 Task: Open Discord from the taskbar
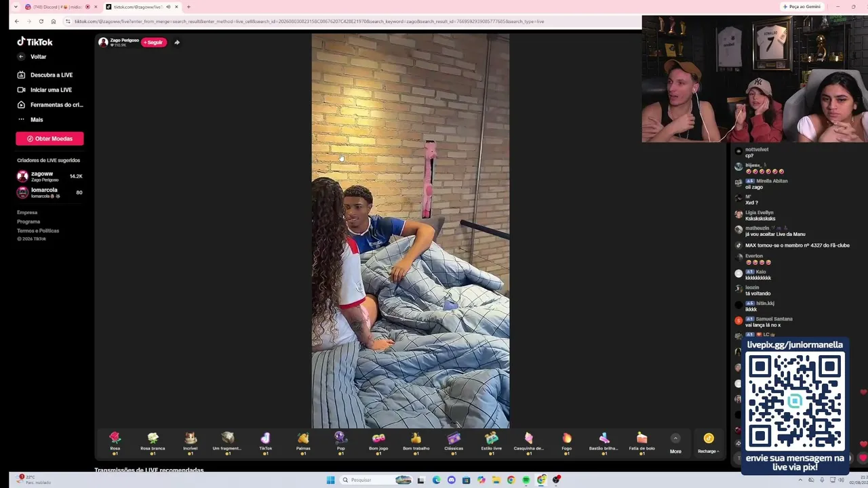[x=451, y=480]
